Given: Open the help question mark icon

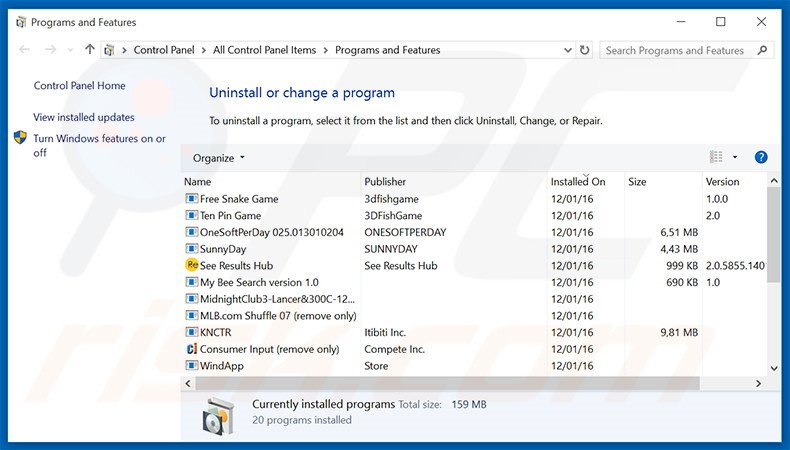Looking at the screenshot, I should 761,157.
